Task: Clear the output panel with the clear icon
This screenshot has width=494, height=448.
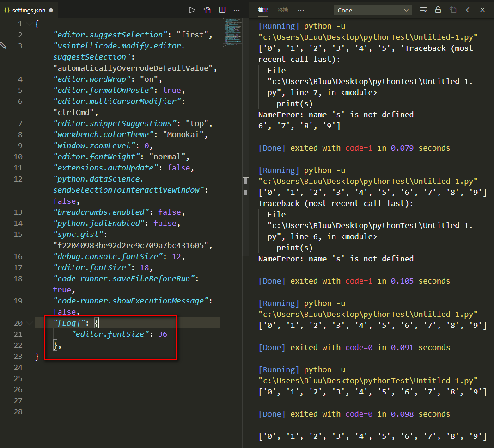Action: click(x=423, y=10)
